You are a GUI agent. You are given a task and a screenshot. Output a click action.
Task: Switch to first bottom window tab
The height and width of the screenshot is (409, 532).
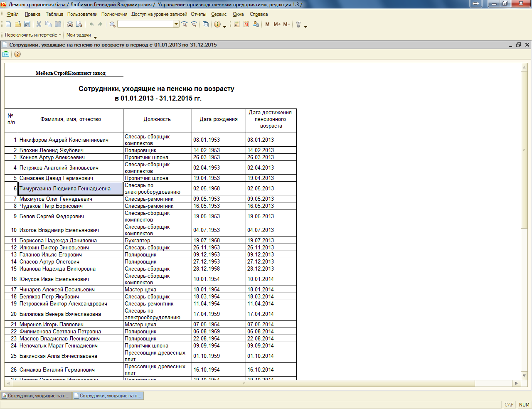(x=36, y=396)
